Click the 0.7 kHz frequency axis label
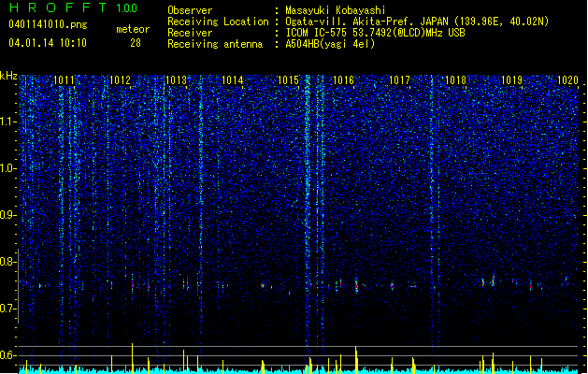Image resolution: width=588 pixels, height=374 pixels. (8, 309)
